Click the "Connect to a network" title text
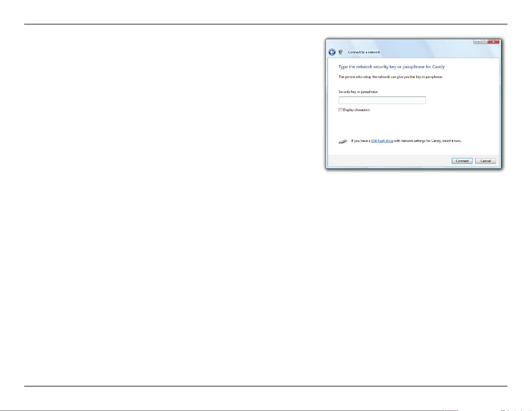 tap(364, 52)
